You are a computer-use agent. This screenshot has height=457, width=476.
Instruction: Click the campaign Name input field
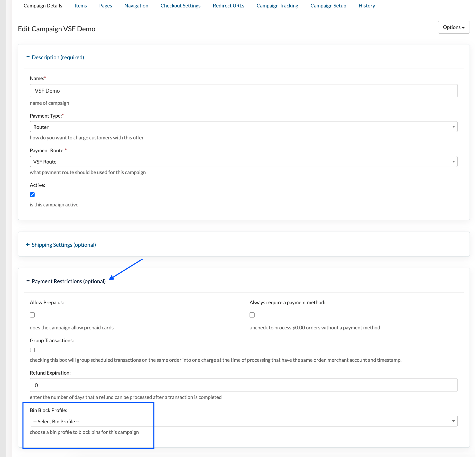click(x=243, y=91)
